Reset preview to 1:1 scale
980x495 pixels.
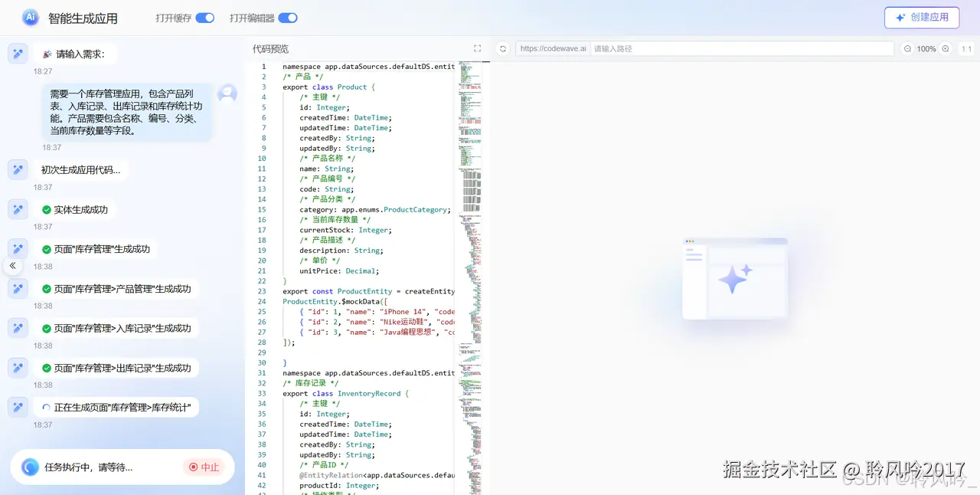(x=966, y=48)
